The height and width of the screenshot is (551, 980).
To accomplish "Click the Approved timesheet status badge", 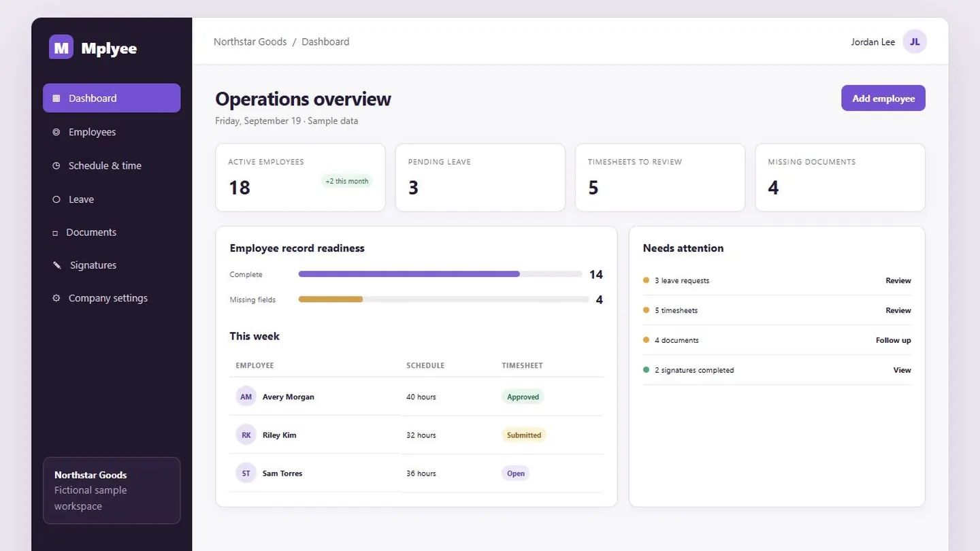I will 523,397.
